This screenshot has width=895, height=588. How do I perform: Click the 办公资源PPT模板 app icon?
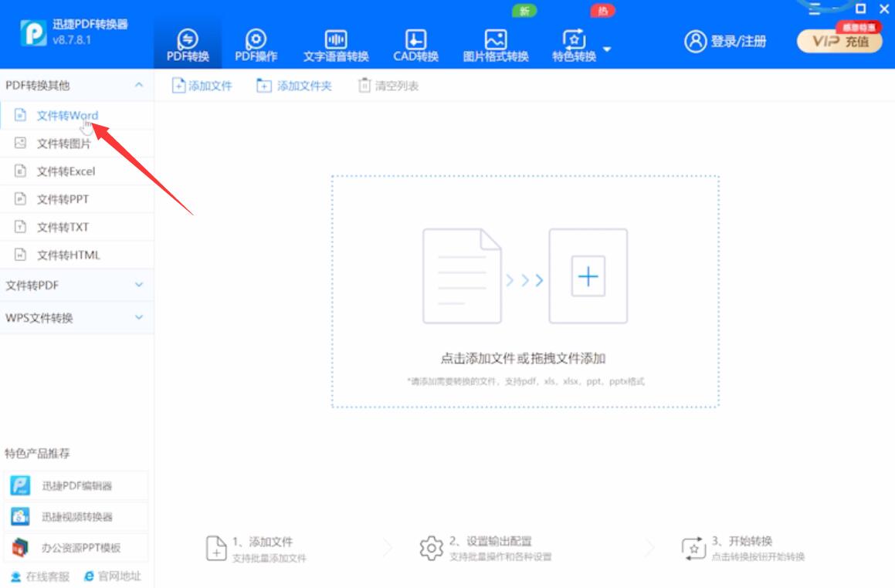pyautogui.click(x=21, y=548)
